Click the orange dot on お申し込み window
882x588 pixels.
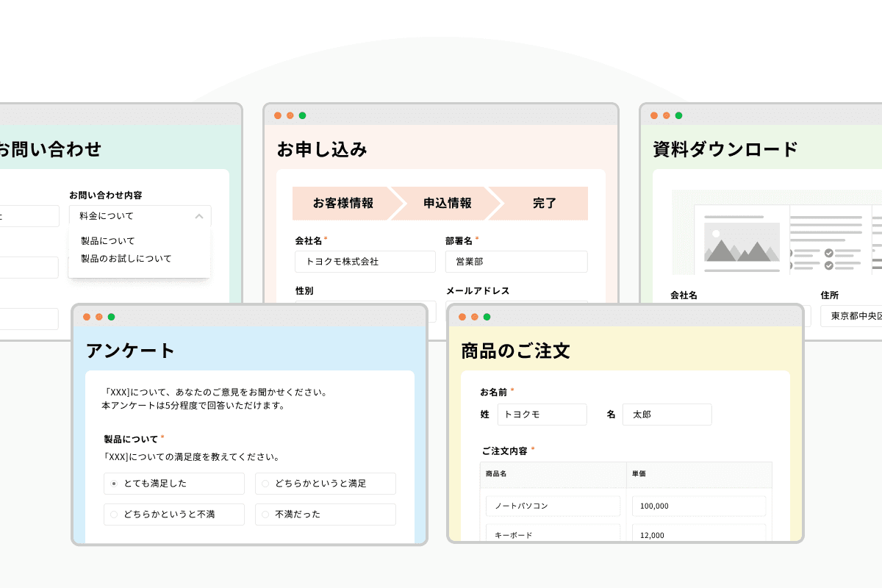point(278,115)
